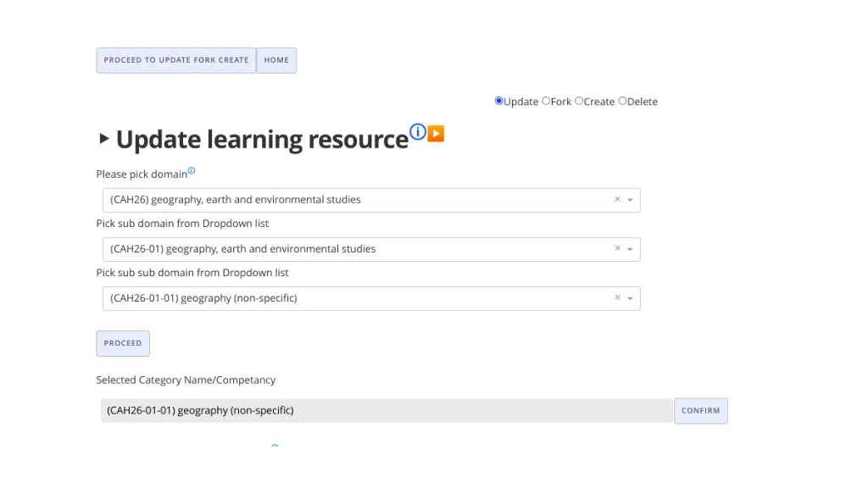Clear the CAH26 domain selection
The height and width of the screenshot is (488, 868).
618,199
